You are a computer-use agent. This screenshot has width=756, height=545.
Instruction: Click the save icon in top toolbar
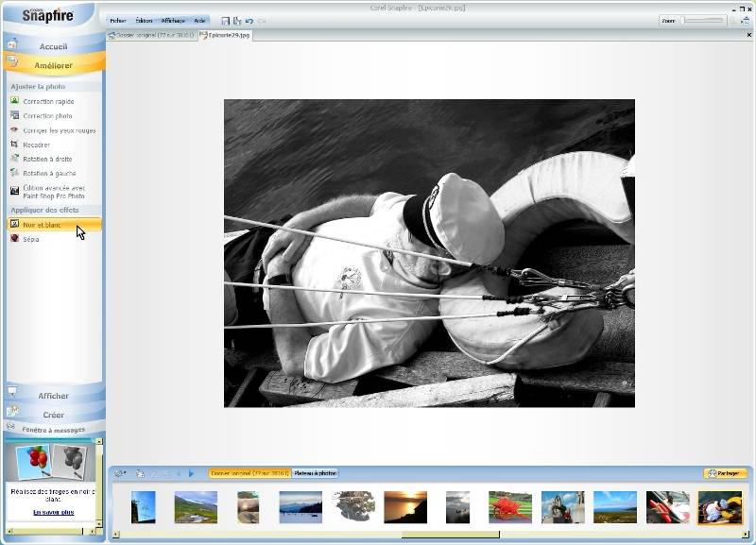(225, 20)
